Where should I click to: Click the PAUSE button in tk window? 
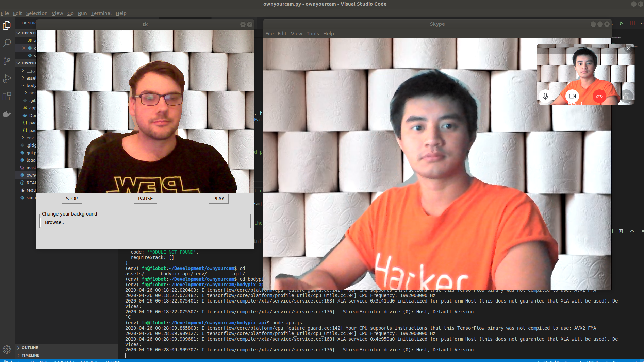point(145,199)
